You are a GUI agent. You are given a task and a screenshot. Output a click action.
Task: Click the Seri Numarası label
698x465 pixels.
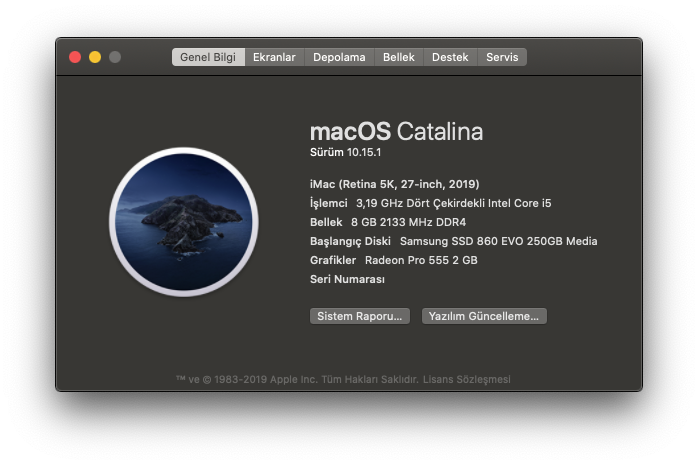(348, 279)
